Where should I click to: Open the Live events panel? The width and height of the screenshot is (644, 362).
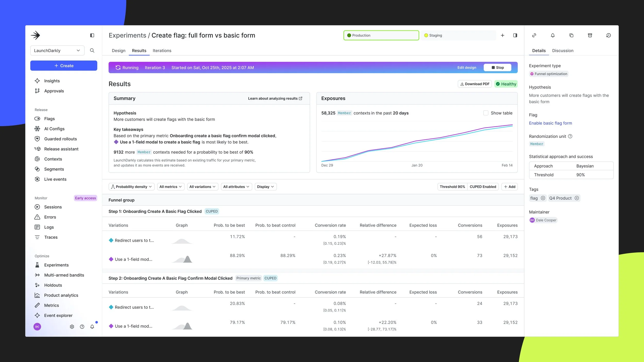[55, 179]
